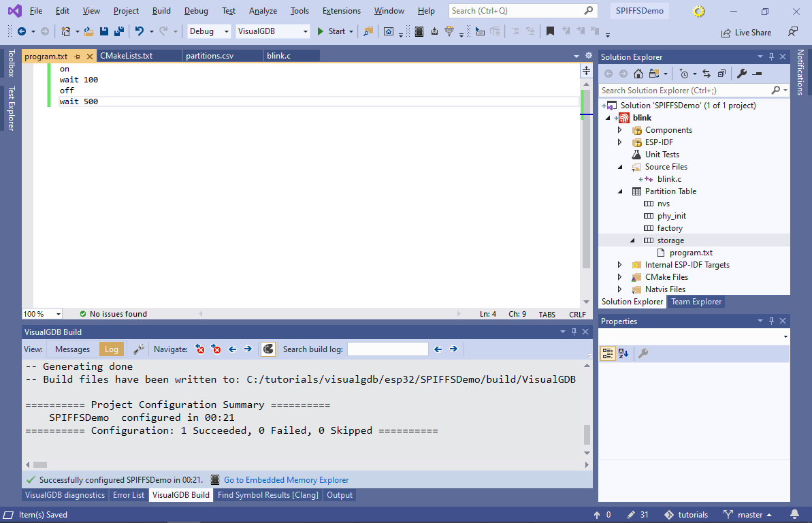The image size is (812, 523).
Task: Pin the program.txt editor tab
Action: 78,56
